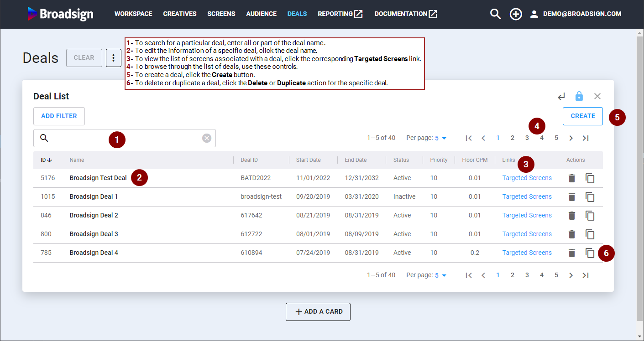Open the Creatives menu
644x341 pixels.
[180, 14]
